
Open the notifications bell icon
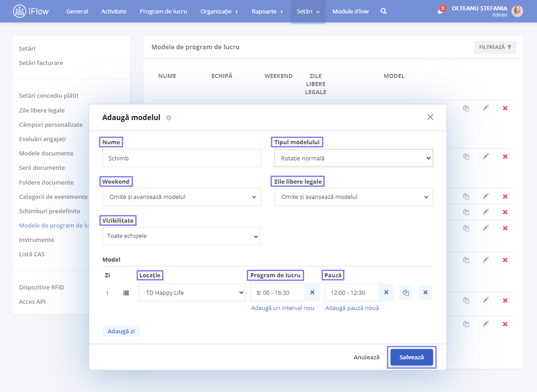click(440, 11)
